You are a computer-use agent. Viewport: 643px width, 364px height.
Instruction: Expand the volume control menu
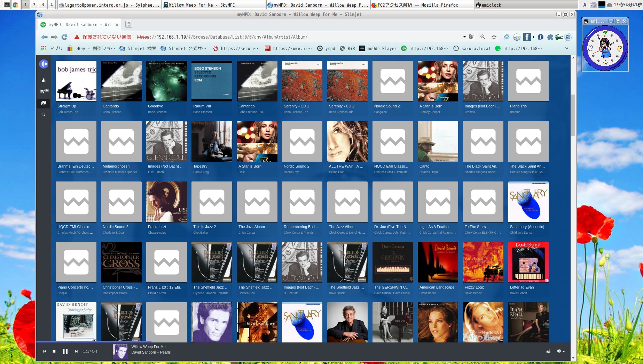(x=560, y=351)
